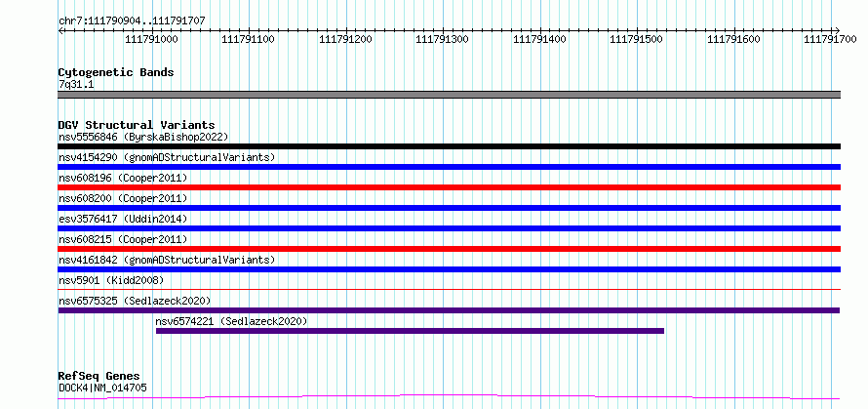Click the thin red nsv5901 variant line
This screenshot has height=409, width=868.
pos(449,289)
